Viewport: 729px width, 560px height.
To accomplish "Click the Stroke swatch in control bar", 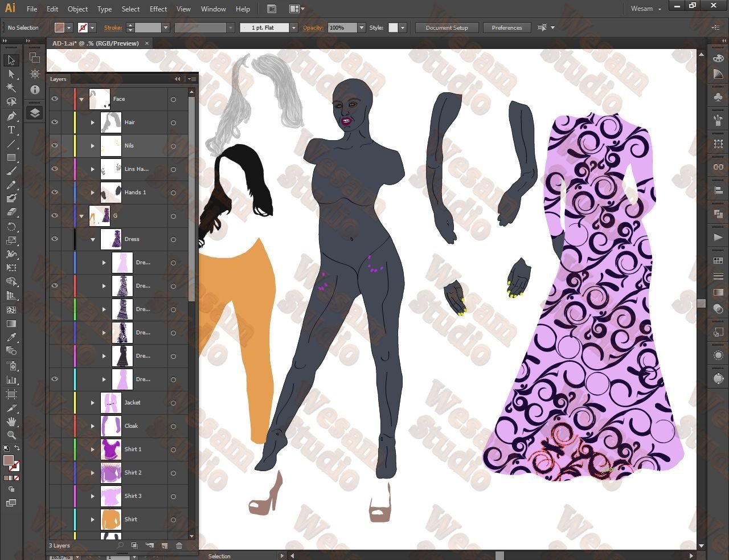I will 83,27.
